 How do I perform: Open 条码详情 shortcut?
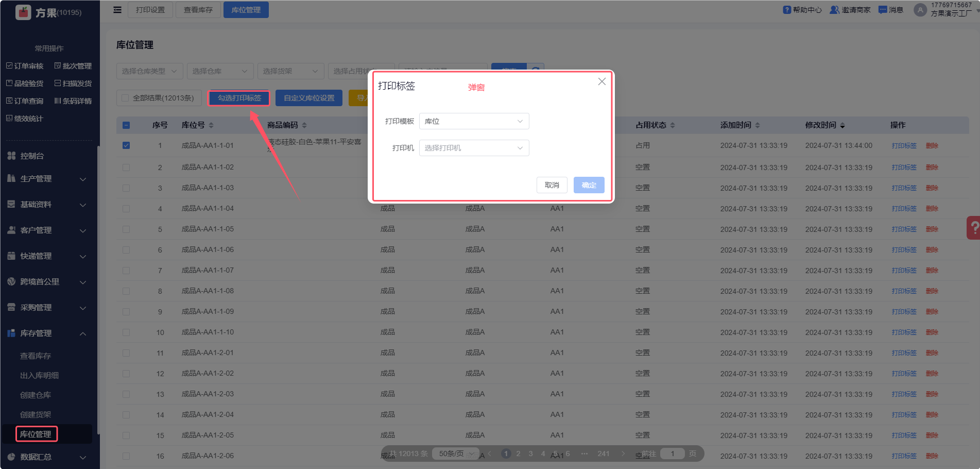73,101
